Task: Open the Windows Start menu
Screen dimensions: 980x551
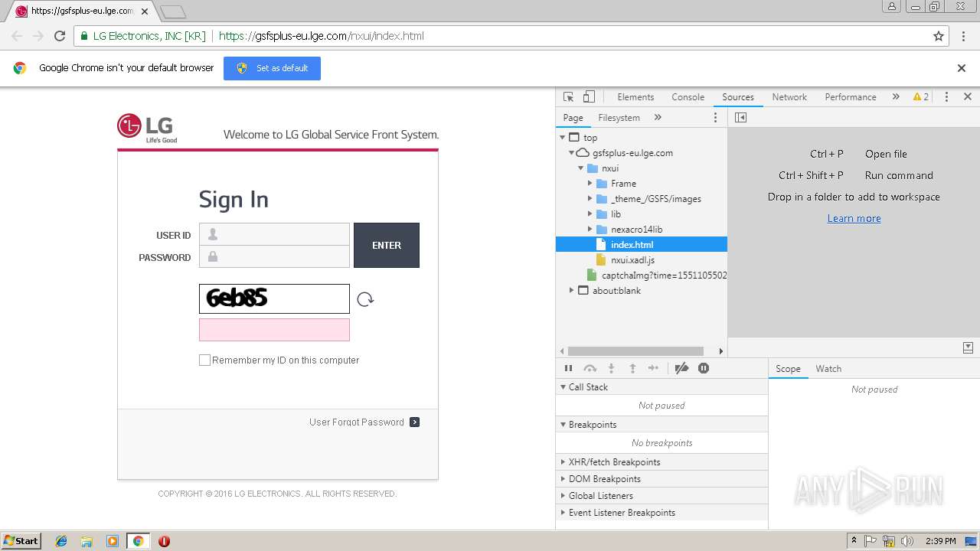Action: tap(21, 540)
